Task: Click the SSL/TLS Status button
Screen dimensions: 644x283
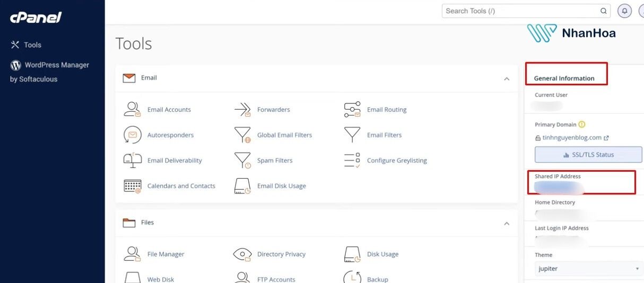Action: point(588,155)
